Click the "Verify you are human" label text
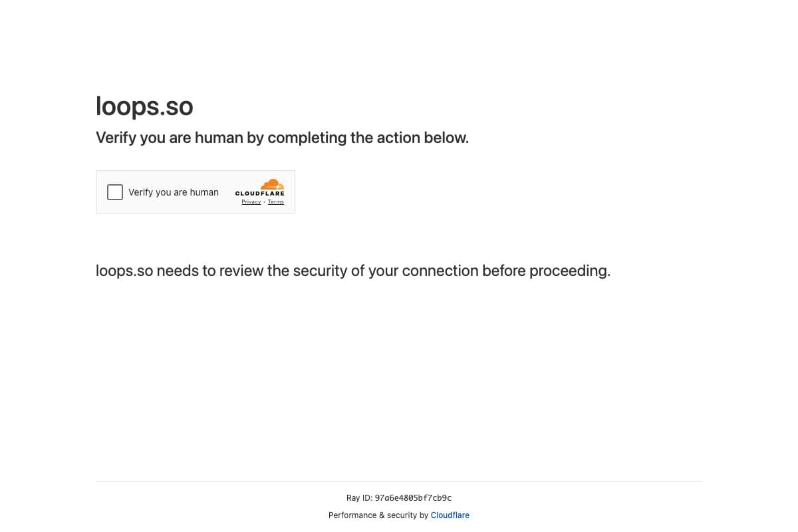Screen dimensions: 798x532 pyautogui.click(x=174, y=192)
